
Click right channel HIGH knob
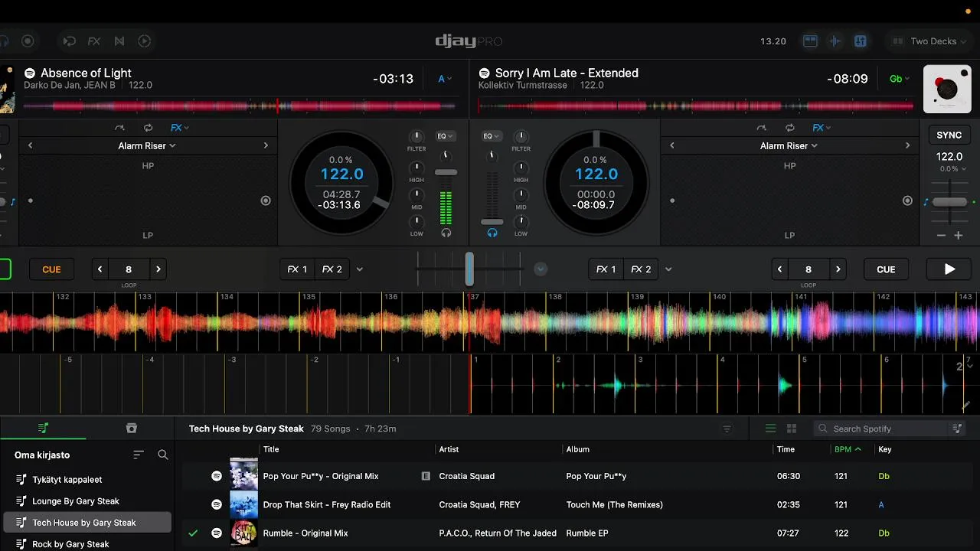click(x=521, y=168)
